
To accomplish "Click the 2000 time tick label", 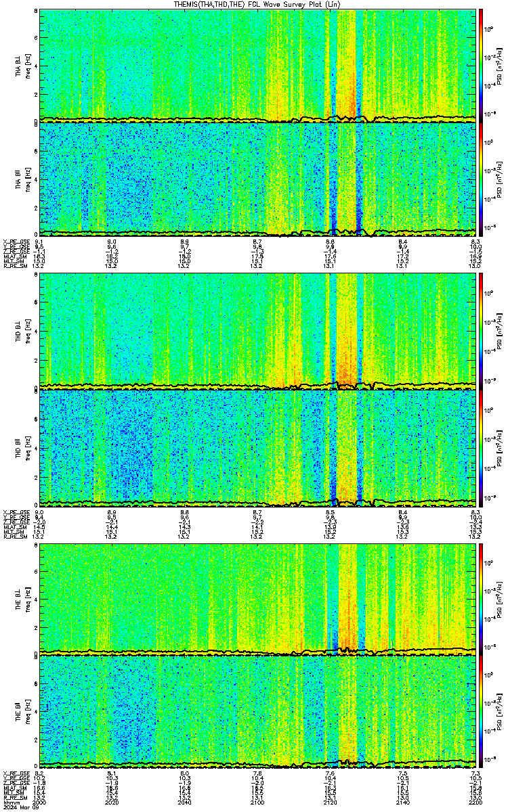I will point(40,803).
